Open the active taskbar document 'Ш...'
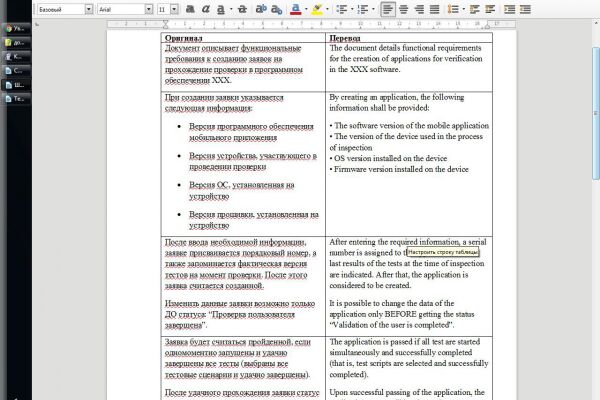The image size is (600, 400). [15, 85]
